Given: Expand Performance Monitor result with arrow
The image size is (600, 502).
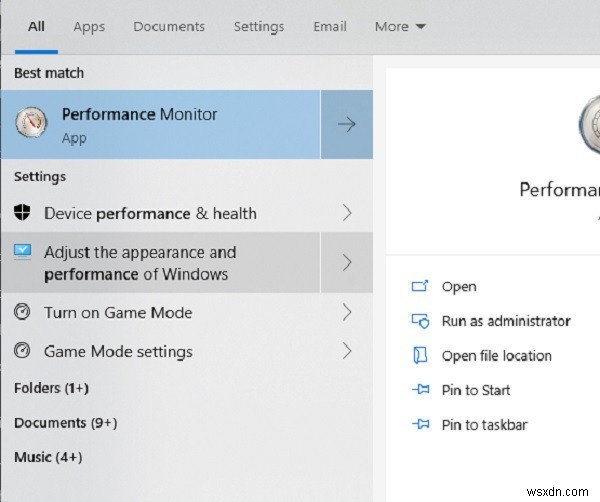Looking at the screenshot, I should pos(347,125).
